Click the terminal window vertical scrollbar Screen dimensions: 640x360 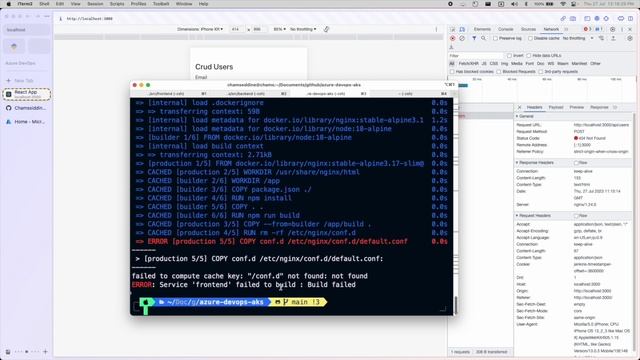[455, 304]
